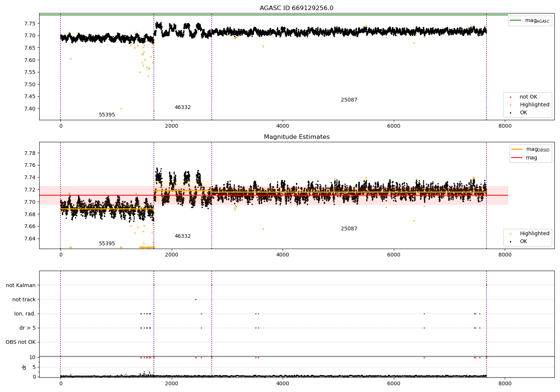
Task: Click the 7.72 y-tick in middle panel
Action: (x=30, y=190)
